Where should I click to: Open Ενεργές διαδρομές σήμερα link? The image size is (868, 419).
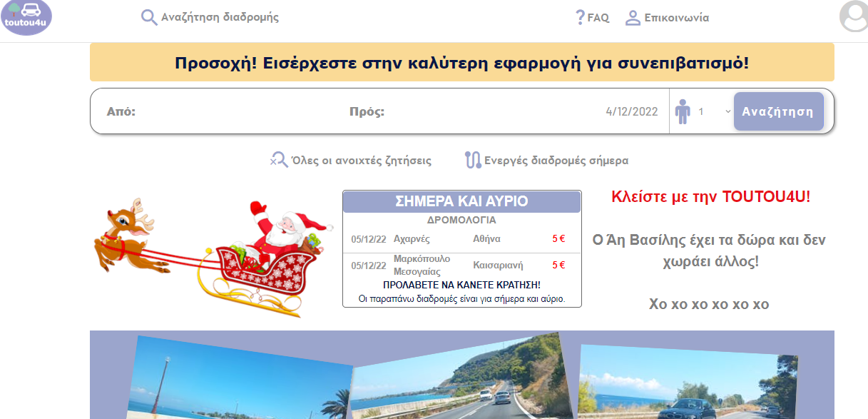pyautogui.click(x=556, y=161)
